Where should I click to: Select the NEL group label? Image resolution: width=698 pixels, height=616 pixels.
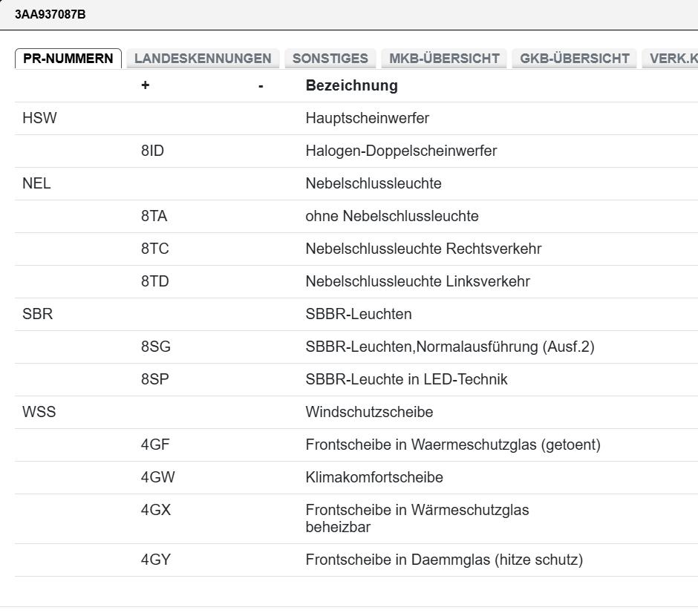pyautogui.click(x=36, y=184)
